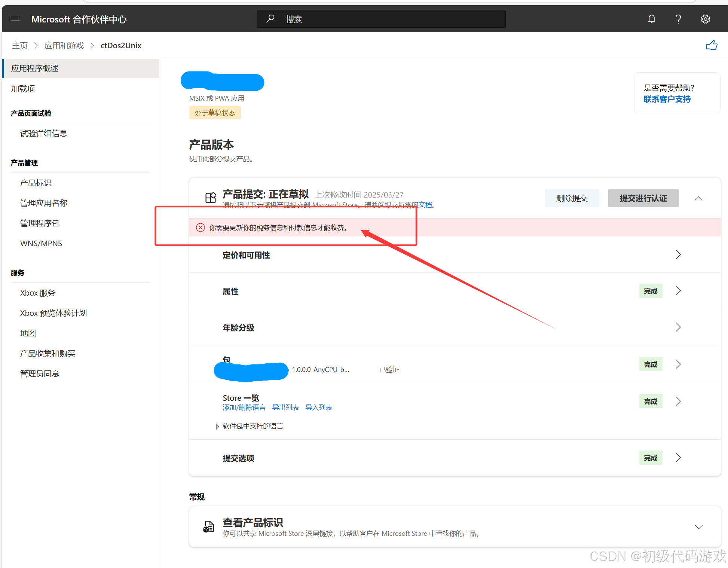Collapse the product submission section chevron
Screen dimensions: 728x568
pos(698,198)
